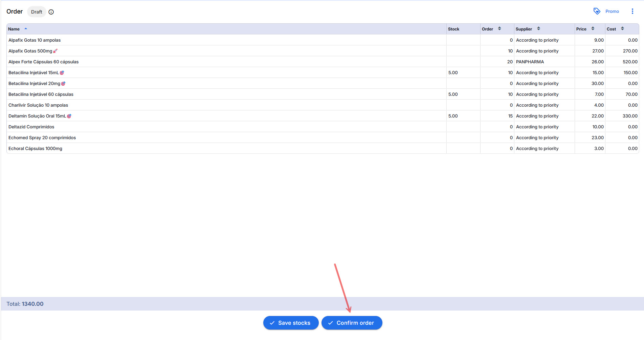The image size is (644, 340).
Task: Edit stock 5.00 for Betacilina Injetável 15mL
Action: point(463,72)
